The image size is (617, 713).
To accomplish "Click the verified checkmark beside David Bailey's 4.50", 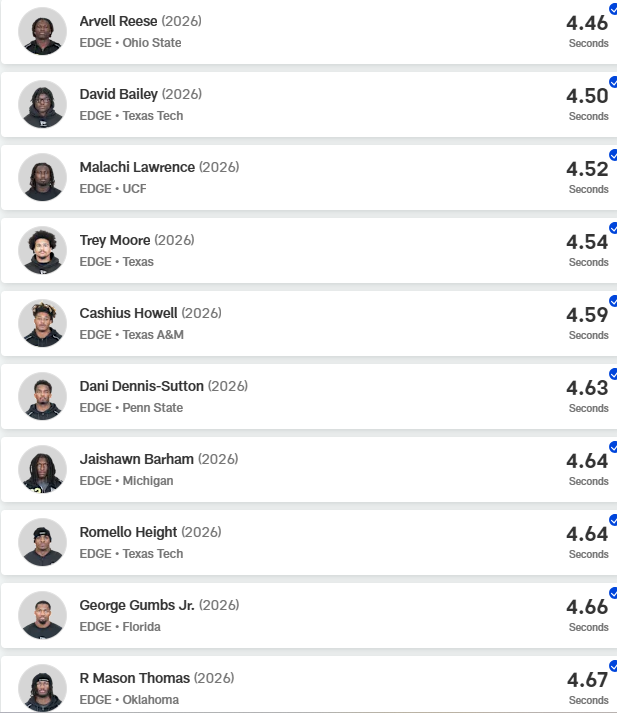I will coord(613,82).
